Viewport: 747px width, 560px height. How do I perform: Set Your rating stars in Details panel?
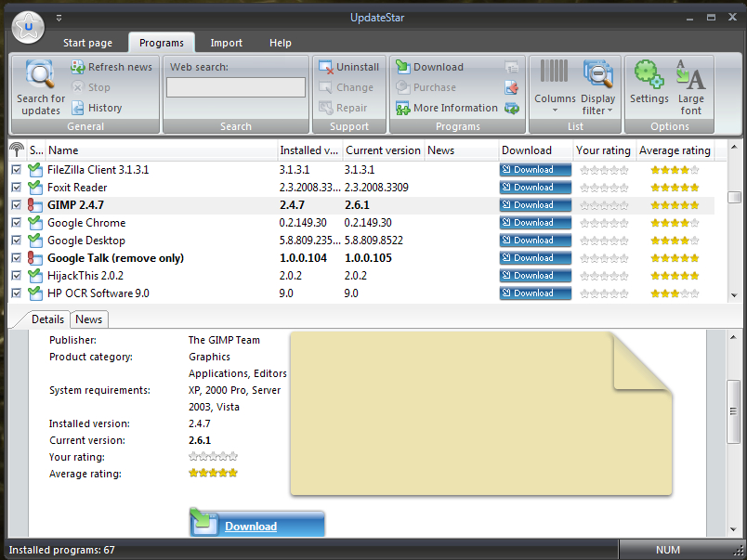[x=213, y=457]
